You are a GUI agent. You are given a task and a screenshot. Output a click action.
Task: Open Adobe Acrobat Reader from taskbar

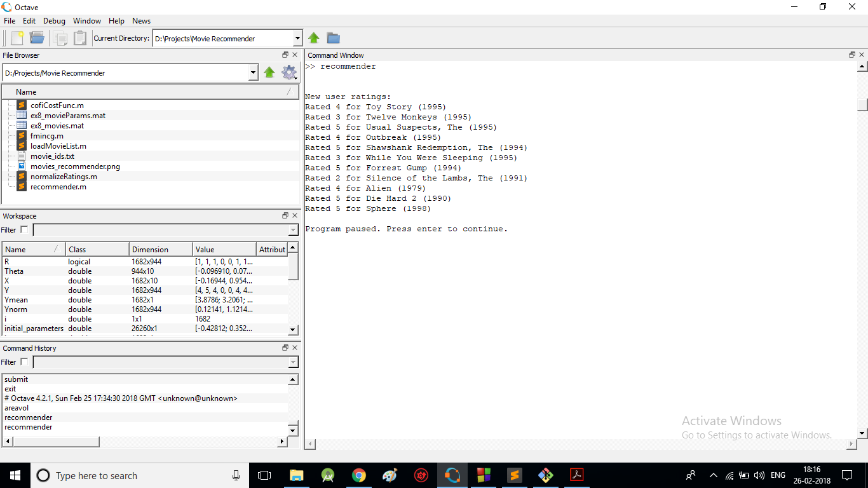[577, 475]
